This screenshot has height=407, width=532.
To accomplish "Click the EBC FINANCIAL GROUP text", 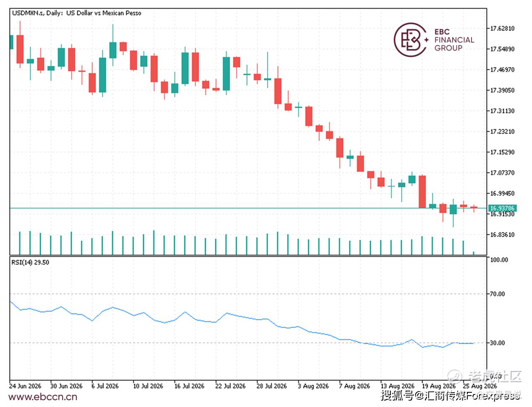I will point(454,40).
